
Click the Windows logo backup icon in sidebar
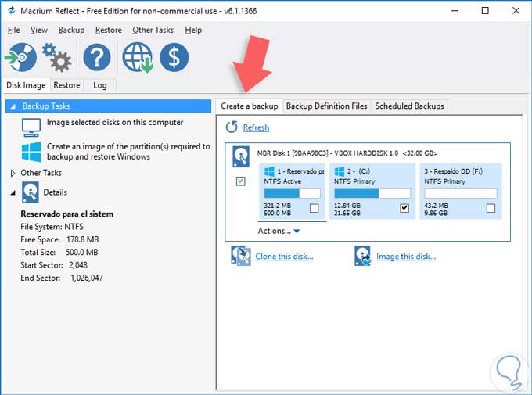(x=31, y=152)
